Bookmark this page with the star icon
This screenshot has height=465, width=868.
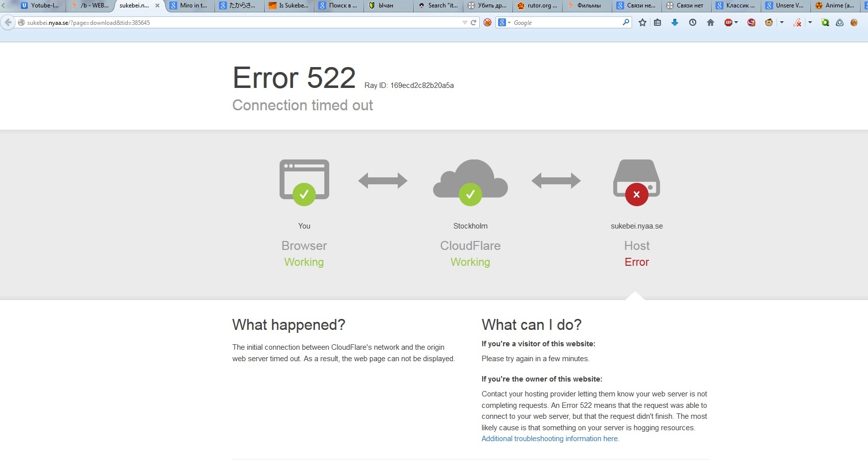point(643,22)
